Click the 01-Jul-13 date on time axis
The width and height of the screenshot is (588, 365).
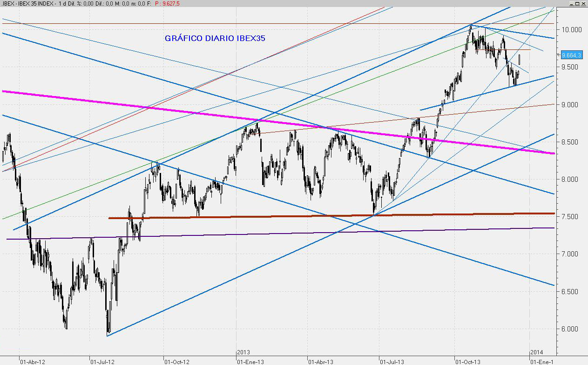393,361
